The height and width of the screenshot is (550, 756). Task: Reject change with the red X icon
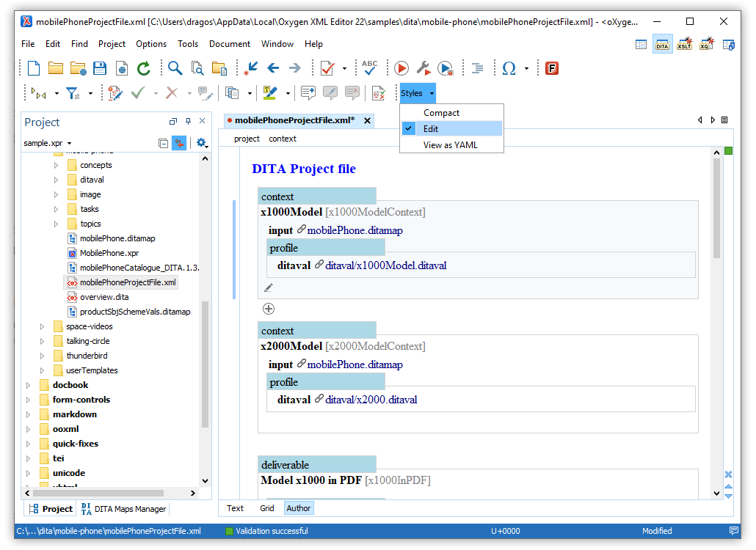click(x=172, y=92)
